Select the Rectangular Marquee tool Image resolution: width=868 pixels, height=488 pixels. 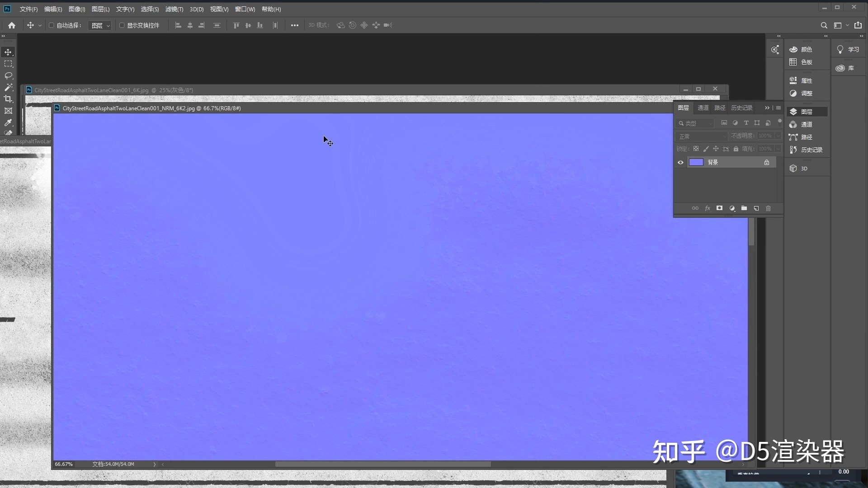(x=8, y=64)
